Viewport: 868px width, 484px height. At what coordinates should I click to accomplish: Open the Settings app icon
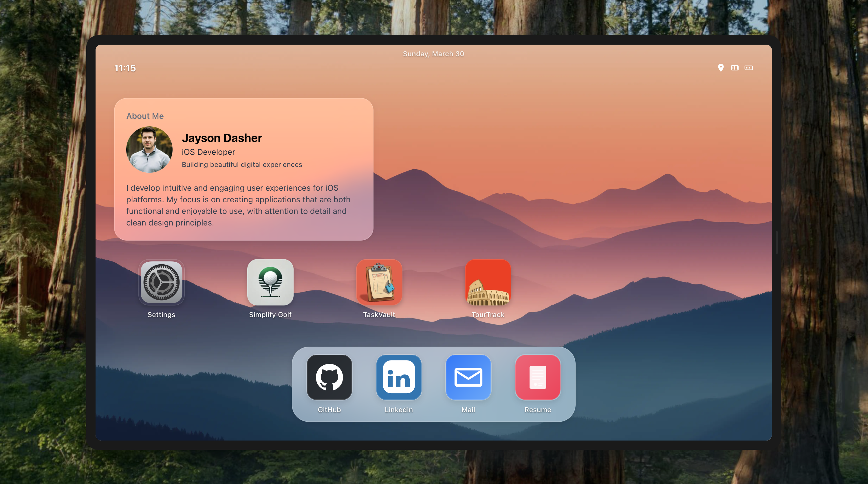pos(161,282)
